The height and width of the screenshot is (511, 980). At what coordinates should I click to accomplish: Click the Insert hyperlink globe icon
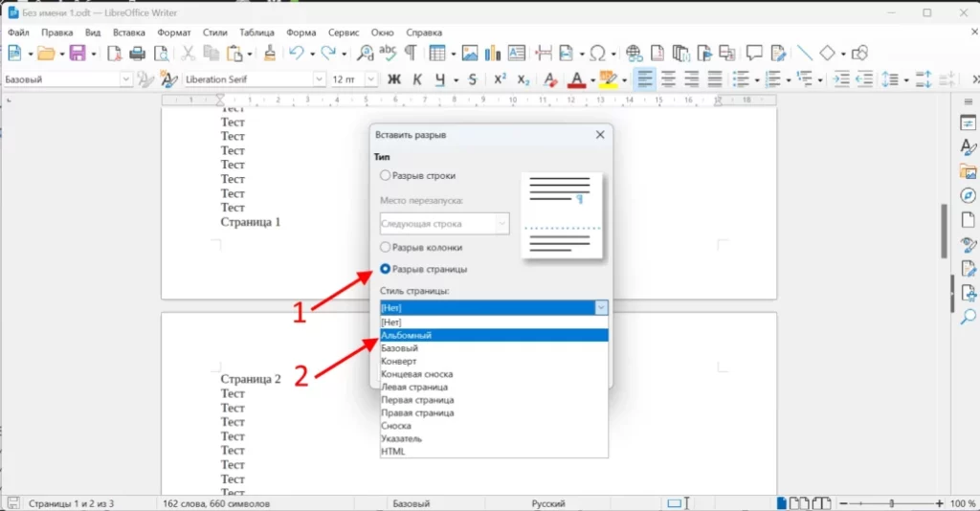tap(634, 54)
